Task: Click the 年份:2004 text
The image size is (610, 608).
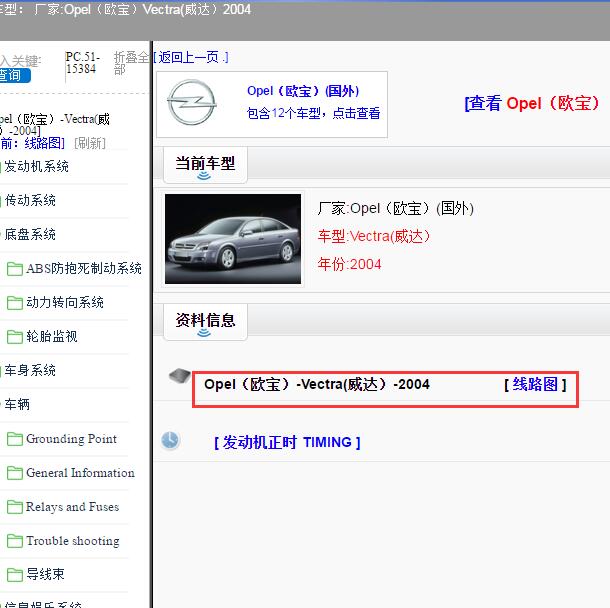Action: [349, 264]
